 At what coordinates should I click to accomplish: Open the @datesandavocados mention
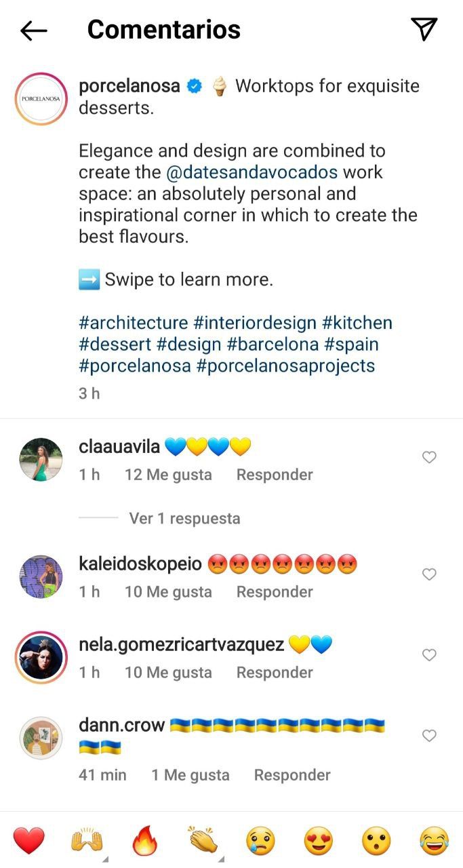(251, 172)
